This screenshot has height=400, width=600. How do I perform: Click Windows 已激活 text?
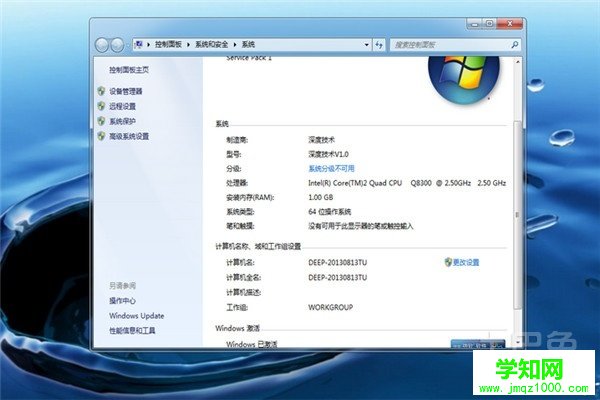click(x=251, y=344)
